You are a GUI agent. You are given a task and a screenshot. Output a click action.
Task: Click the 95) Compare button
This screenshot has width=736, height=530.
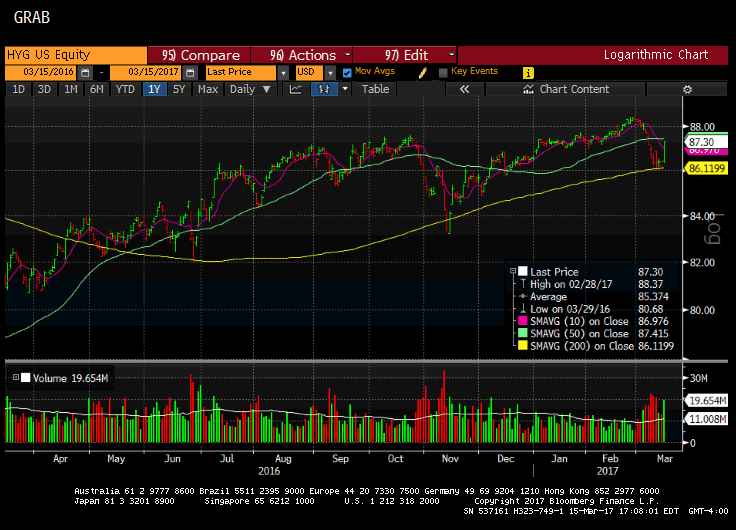pyautogui.click(x=199, y=55)
